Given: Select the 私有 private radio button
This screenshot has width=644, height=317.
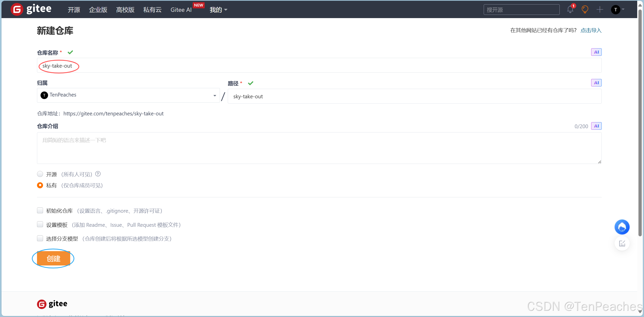Looking at the screenshot, I should tap(40, 185).
